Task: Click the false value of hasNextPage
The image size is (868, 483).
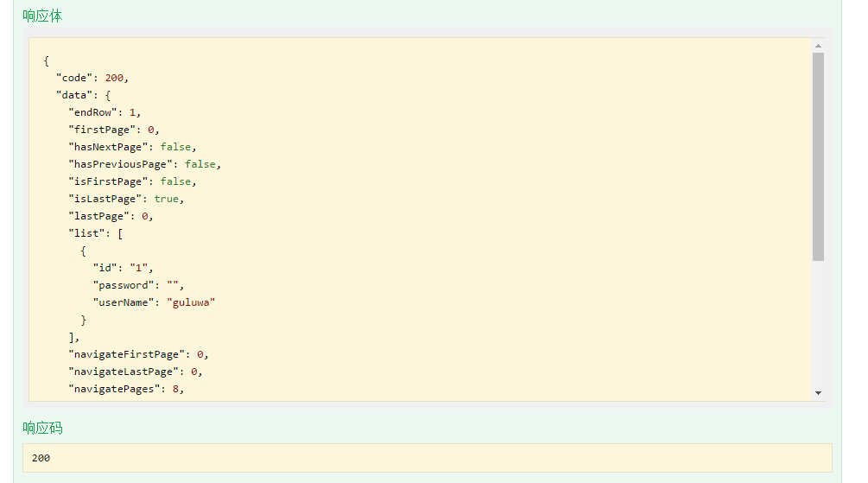Action: tap(175, 147)
